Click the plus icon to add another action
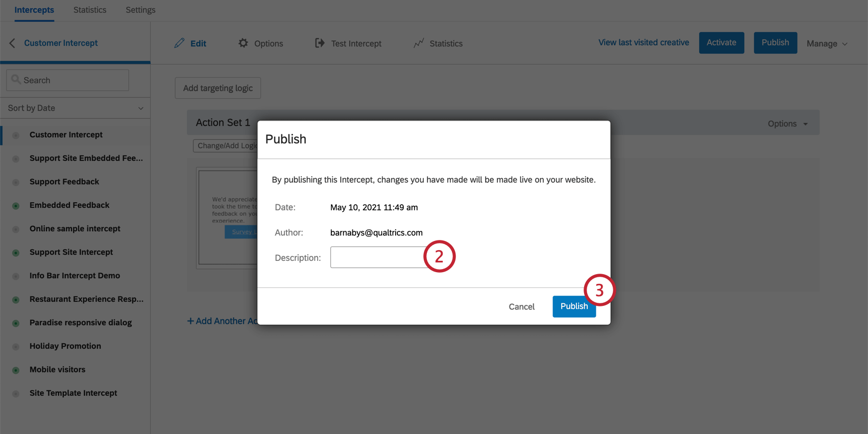The width and height of the screenshot is (868, 434). 190,321
